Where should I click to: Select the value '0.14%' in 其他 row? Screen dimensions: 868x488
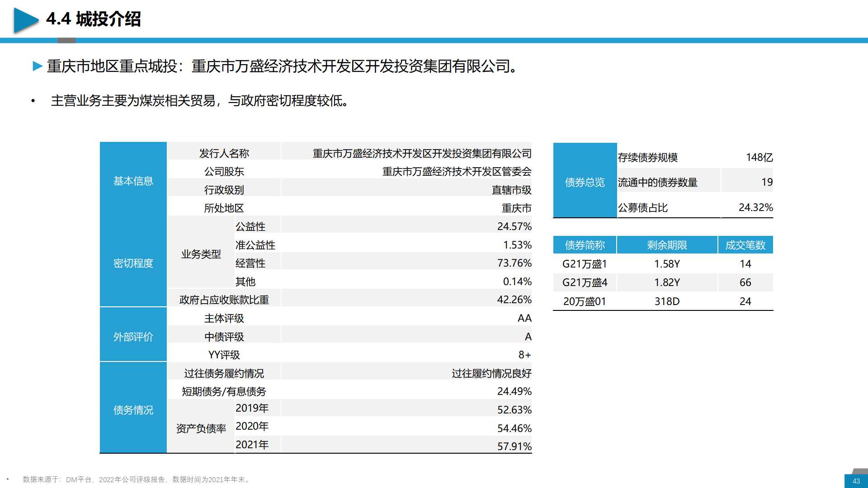pyautogui.click(x=518, y=282)
